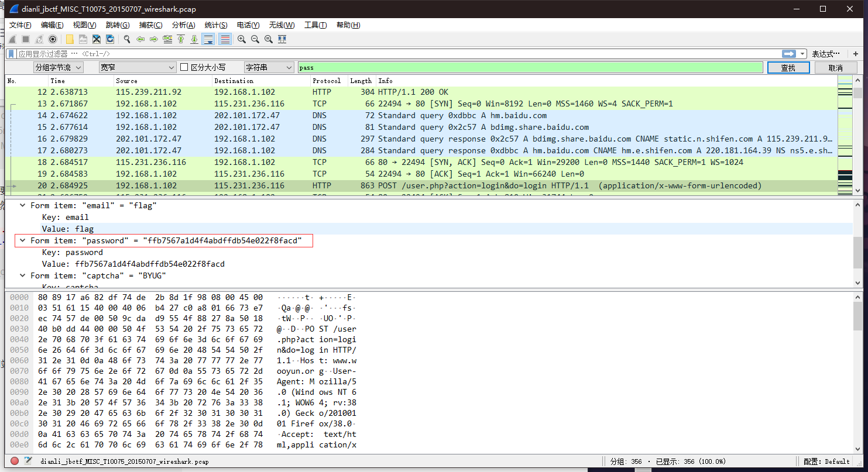Click the reload capture file icon
This screenshot has width=868, height=472.
[x=109, y=39]
